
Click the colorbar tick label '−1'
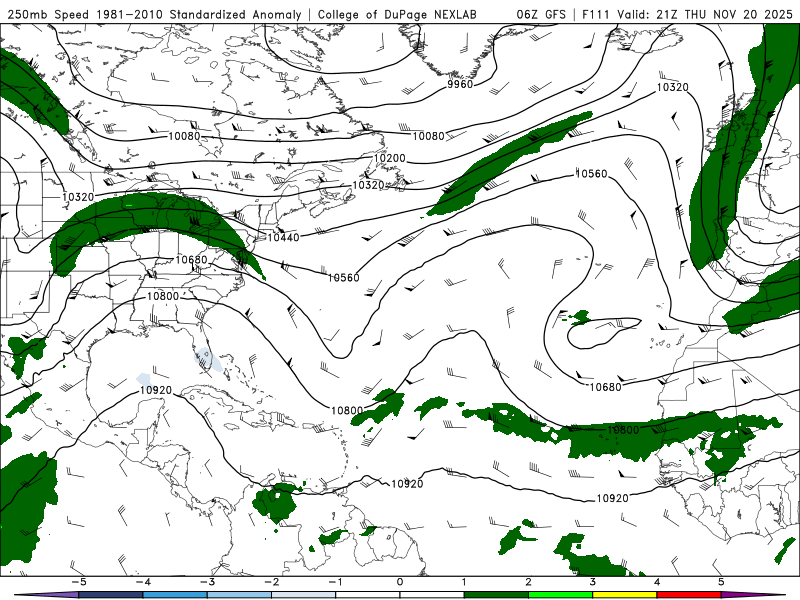click(335, 582)
